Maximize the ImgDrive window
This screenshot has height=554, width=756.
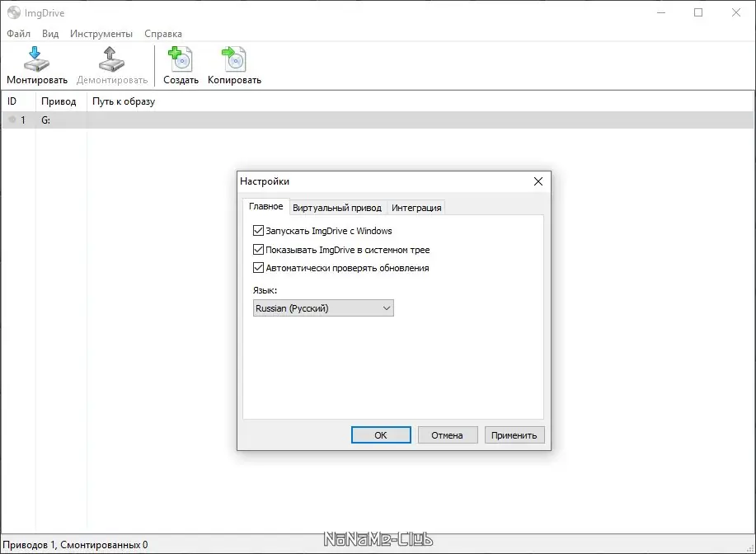coord(698,12)
